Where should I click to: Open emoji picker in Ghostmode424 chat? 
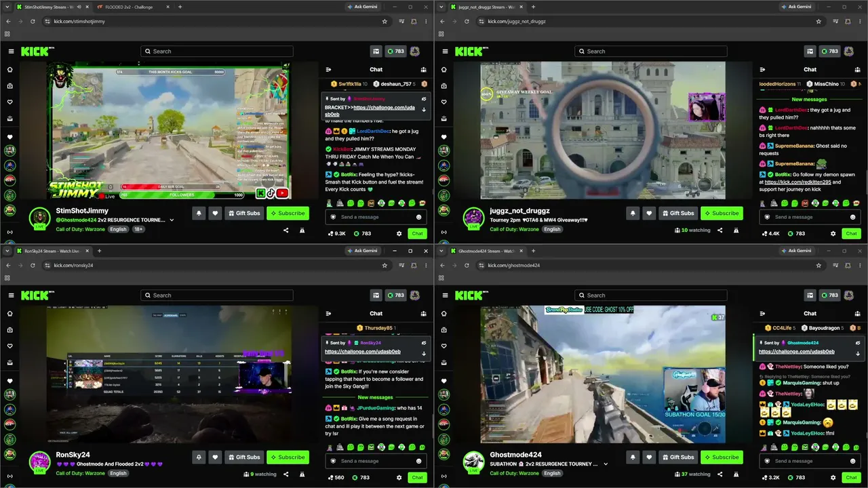tap(852, 461)
